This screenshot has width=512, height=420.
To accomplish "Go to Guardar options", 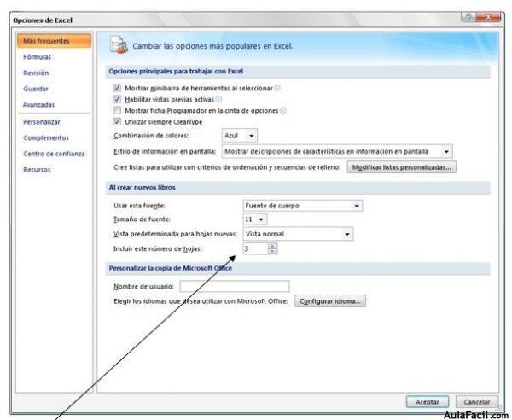I will click(36, 89).
